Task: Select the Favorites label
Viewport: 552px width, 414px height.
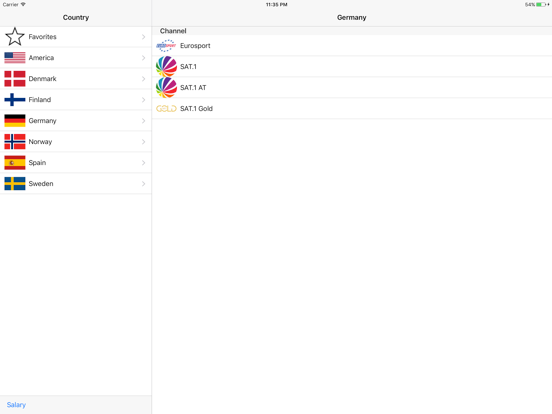Action: (x=42, y=37)
